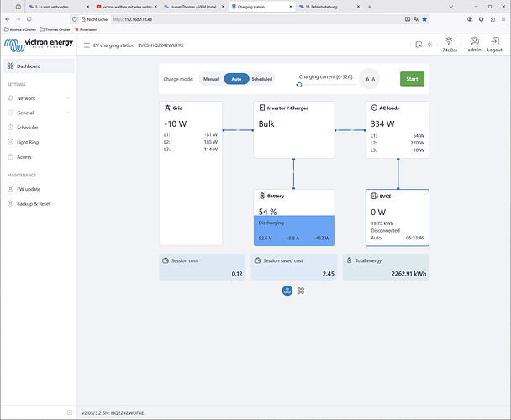Switch to the grid tiles view icon
This screenshot has width=511, height=420.
pyautogui.click(x=301, y=291)
